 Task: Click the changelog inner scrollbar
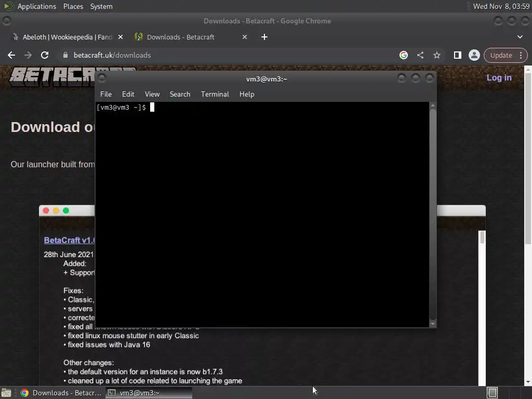pyautogui.click(x=482, y=237)
